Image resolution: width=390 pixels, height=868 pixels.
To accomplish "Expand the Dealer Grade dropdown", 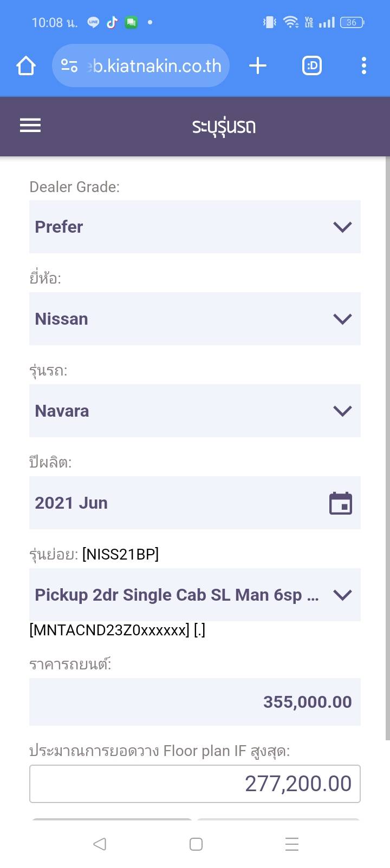I will (x=194, y=227).
